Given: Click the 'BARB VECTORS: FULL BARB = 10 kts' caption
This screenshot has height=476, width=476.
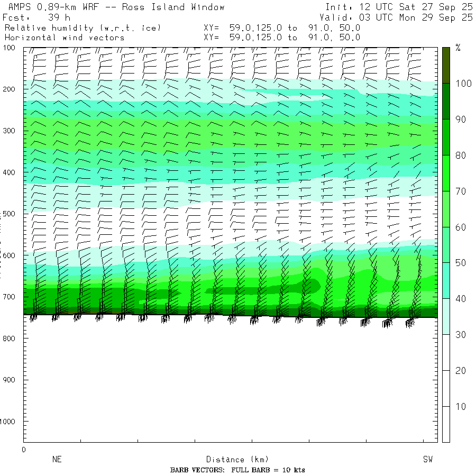Looking at the screenshot, I should coord(237,470).
